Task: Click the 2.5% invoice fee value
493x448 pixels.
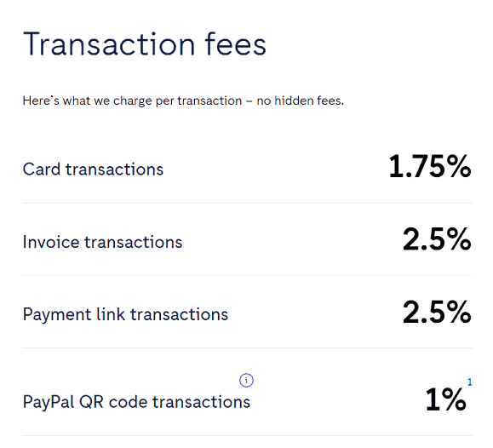Action: click(x=437, y=238)
